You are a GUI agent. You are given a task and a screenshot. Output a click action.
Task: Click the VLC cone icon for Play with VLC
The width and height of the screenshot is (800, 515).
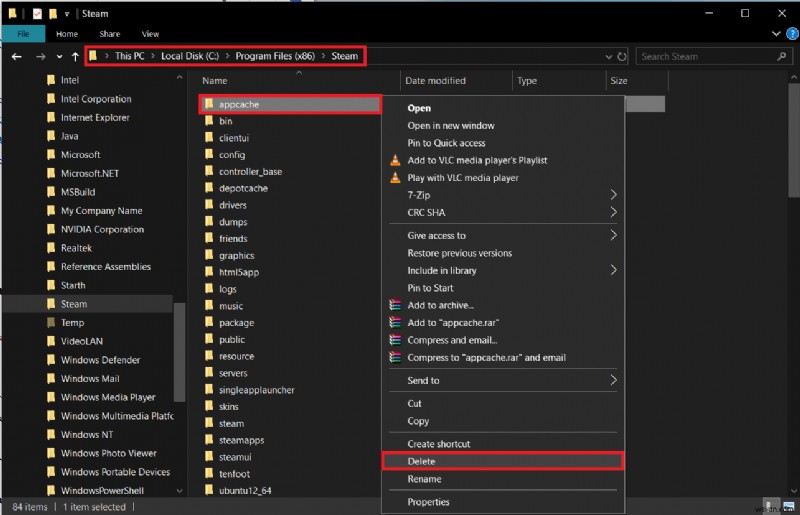[x=395, y=178]
